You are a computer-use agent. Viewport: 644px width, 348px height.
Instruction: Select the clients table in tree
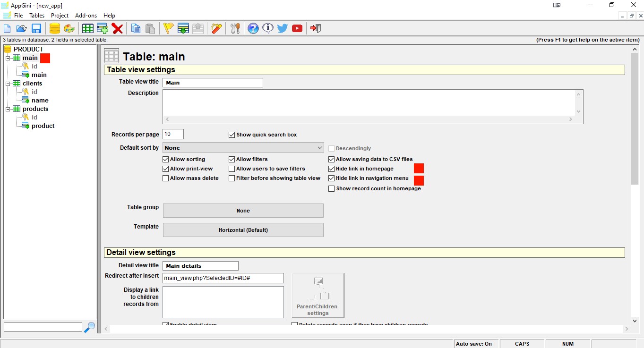pyautogui.click(x=32, y=83)
